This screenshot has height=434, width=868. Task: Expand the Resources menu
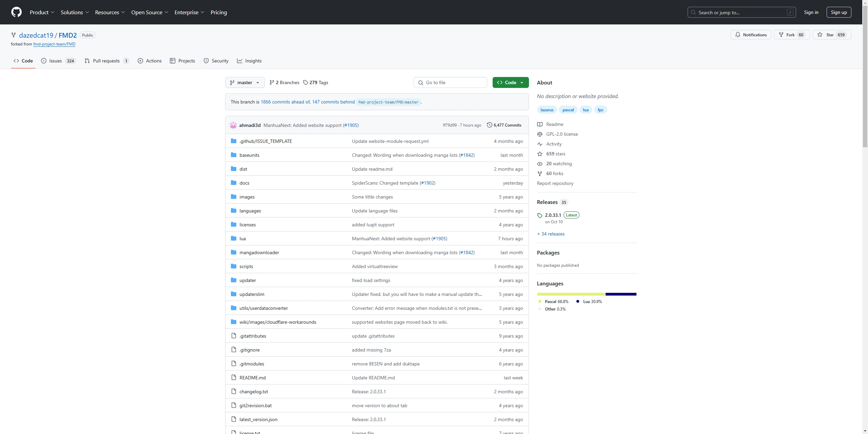[x=110, y=12]
